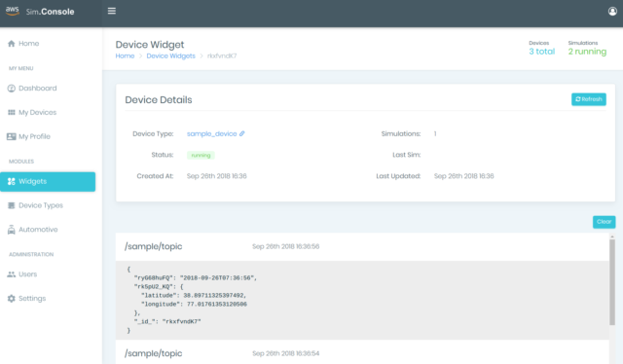This screenshot has width=623, height=364.
Task: Toggle the hamburger menu icon
Action: [x=112, y=11]
